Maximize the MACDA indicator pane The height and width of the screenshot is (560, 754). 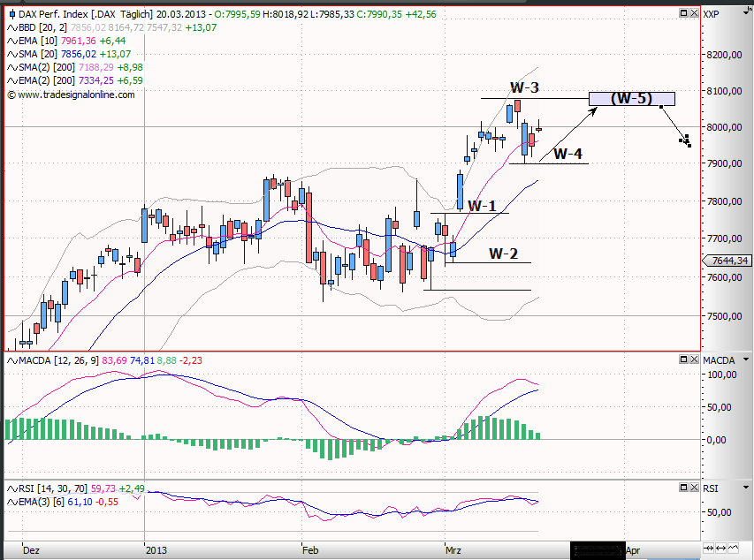682,359
